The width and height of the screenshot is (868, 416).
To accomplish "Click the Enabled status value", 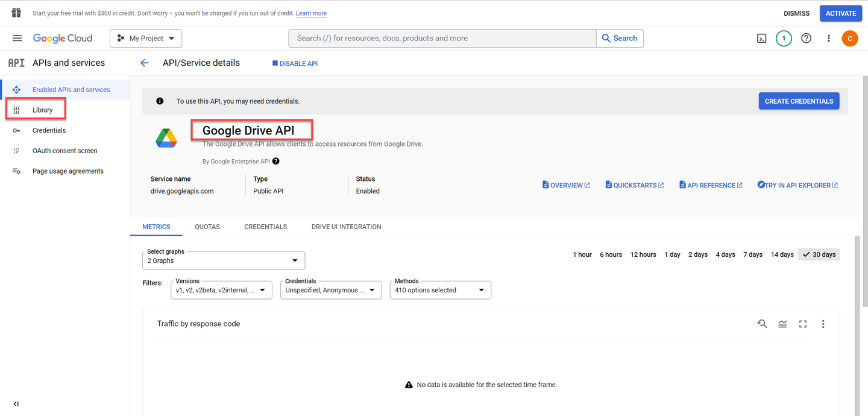I will (368, 191).
